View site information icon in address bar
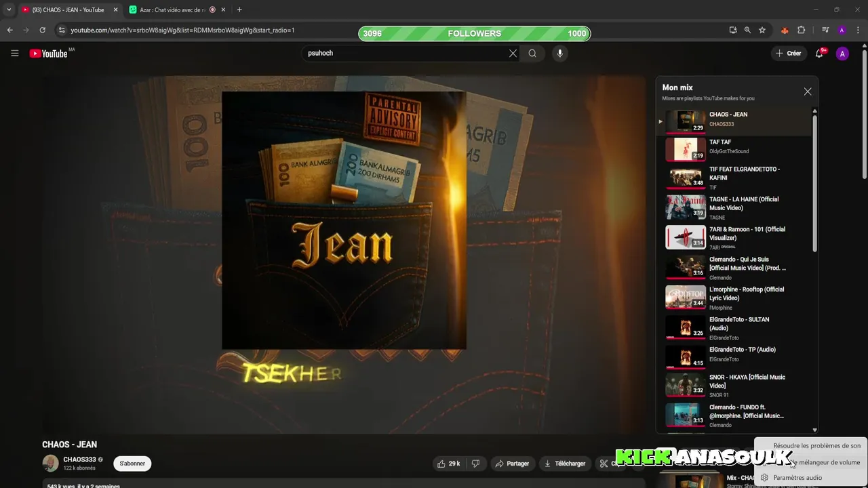This screenshot has height=488, width=868. pos(62,30)
